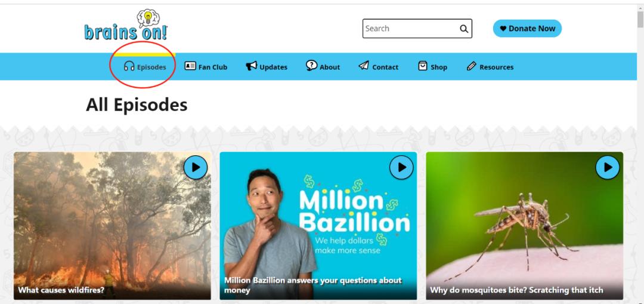644x304 pixels.
Task: Click the question bubble icon beside About
Action: [311, 66]
